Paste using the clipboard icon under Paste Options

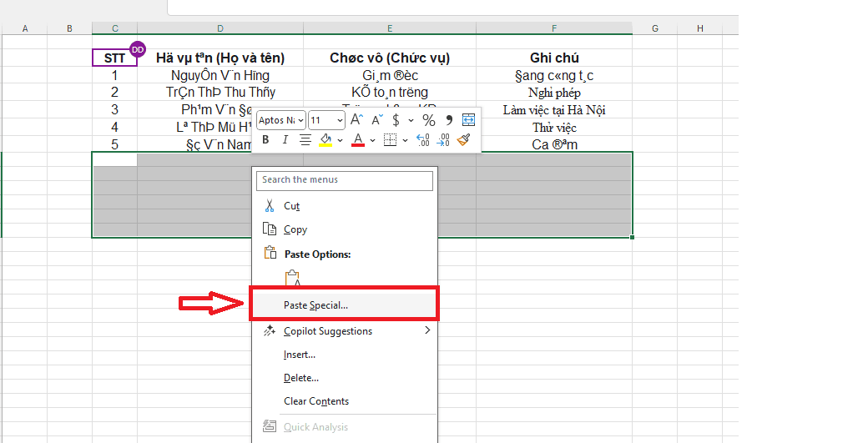292,279
